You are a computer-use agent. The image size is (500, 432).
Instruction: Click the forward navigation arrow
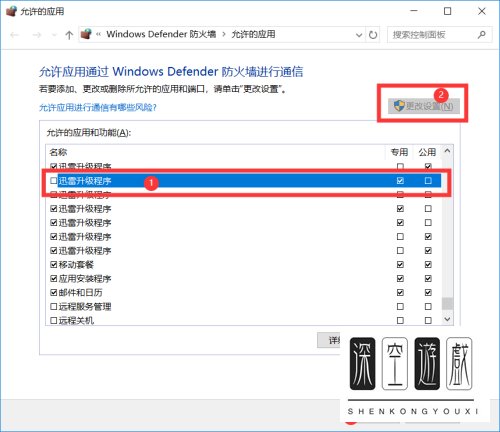(37, 35)
